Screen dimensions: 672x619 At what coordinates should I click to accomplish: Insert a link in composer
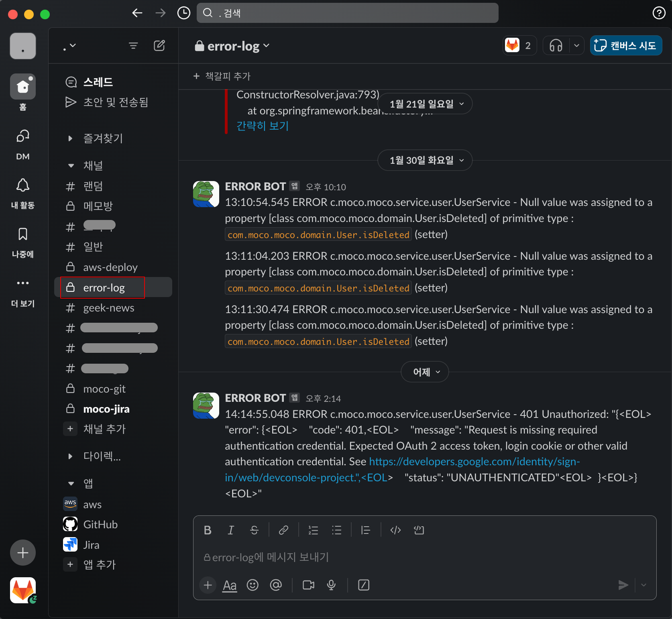(x=283, y=530)
